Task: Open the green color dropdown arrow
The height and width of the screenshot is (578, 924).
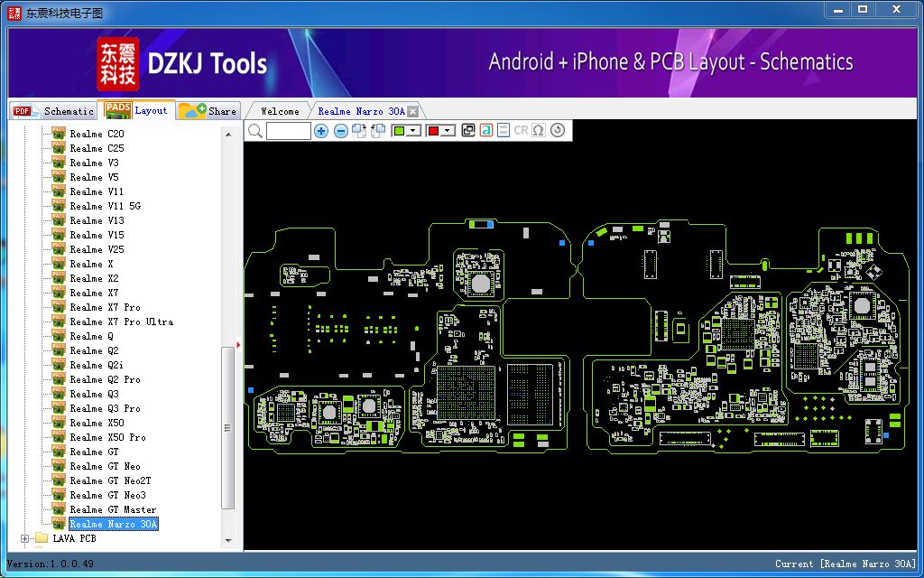Action: 413,131
